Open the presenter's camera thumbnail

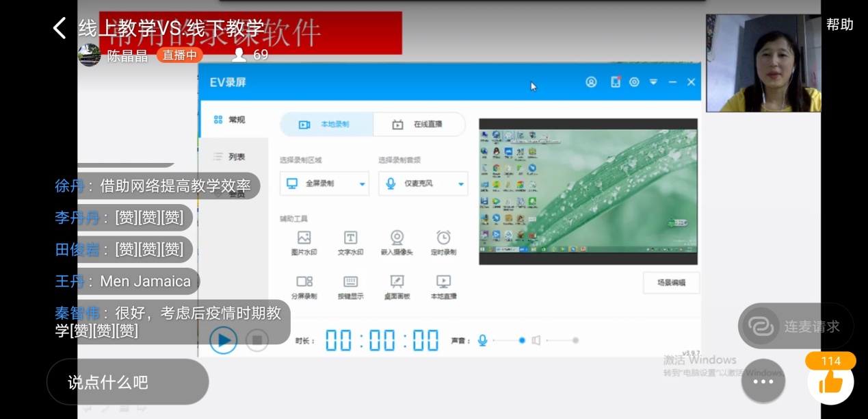point(763,63)
